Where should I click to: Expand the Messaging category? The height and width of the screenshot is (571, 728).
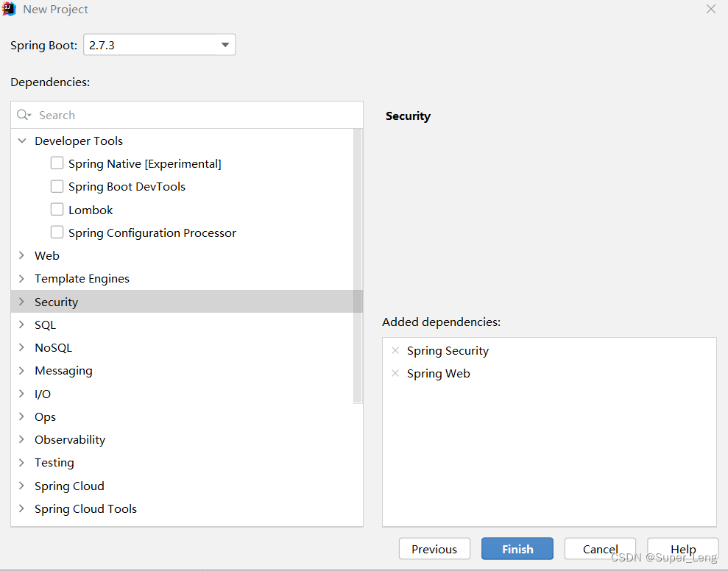coord(22,370)
